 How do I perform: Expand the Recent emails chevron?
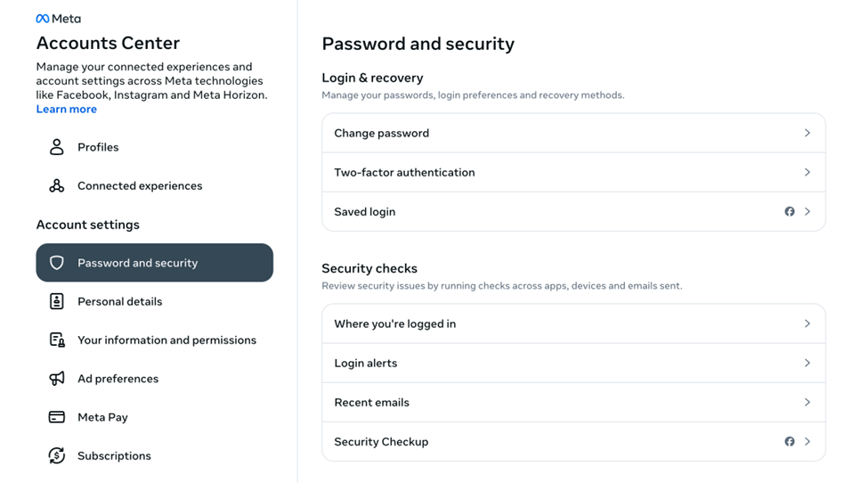click(x=807, y=403)
